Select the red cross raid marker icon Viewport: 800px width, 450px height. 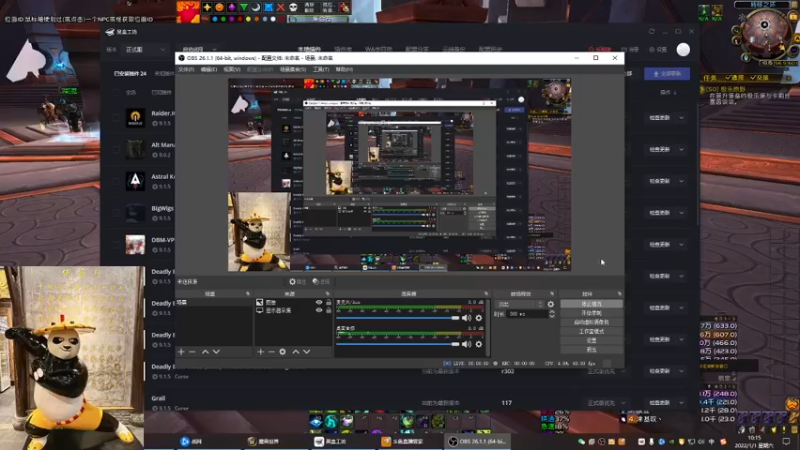coord(281,7)
